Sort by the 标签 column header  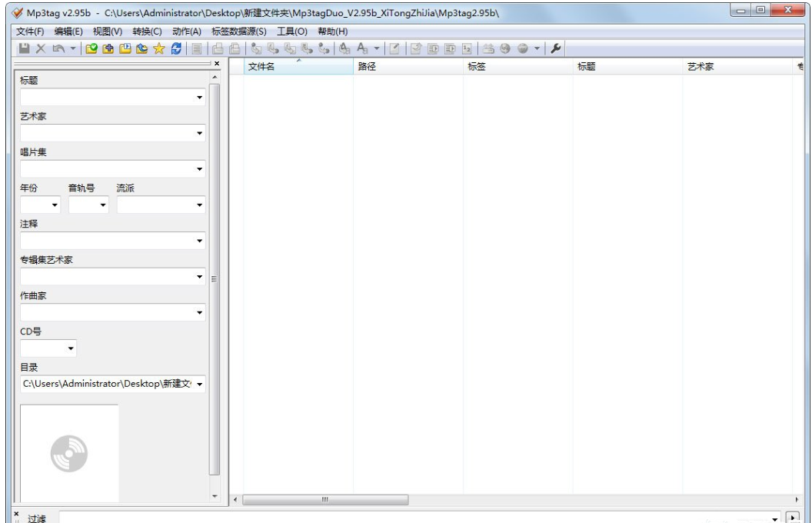click(517, 66)
